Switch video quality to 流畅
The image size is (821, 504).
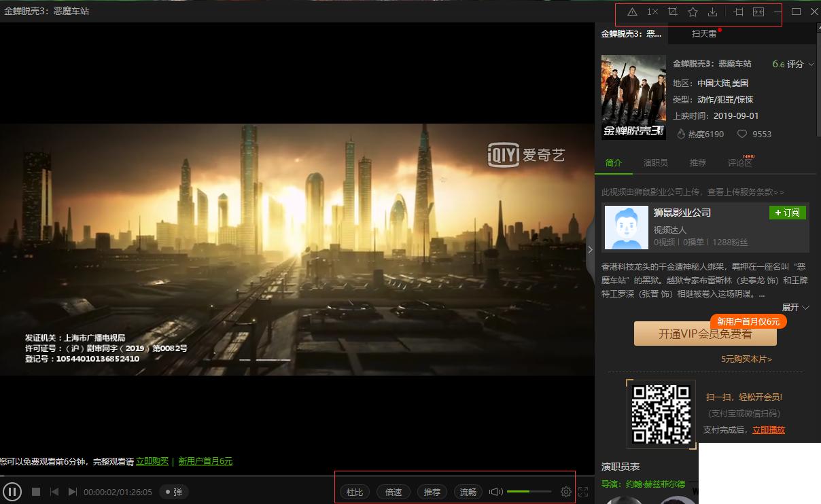click(468, 492)
